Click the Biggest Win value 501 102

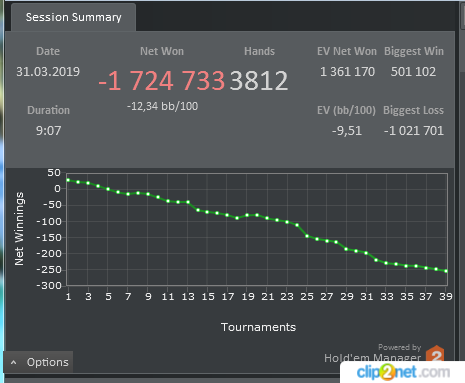tap(413, 72)
